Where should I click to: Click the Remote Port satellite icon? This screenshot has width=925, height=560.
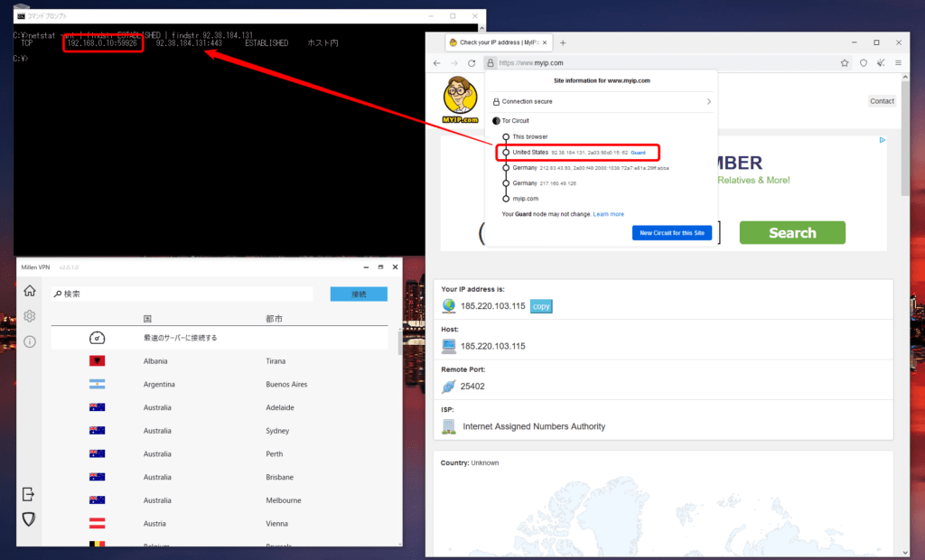pos(449,387)
